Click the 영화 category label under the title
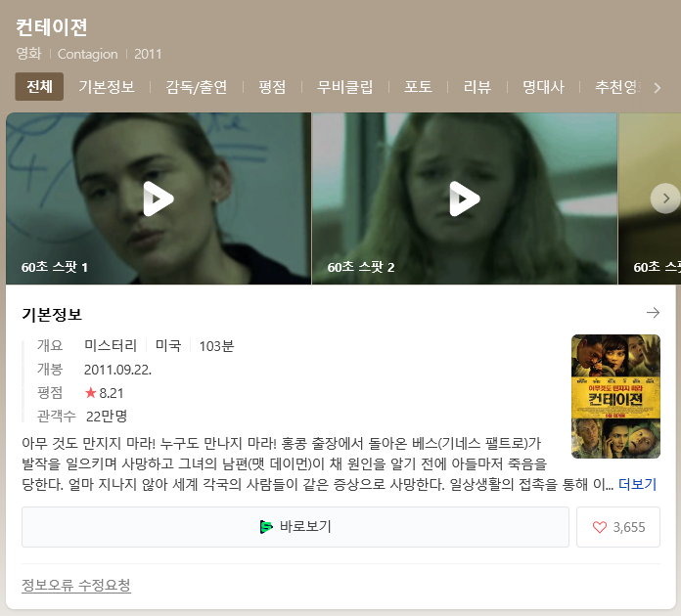 [x=28, y=54]
